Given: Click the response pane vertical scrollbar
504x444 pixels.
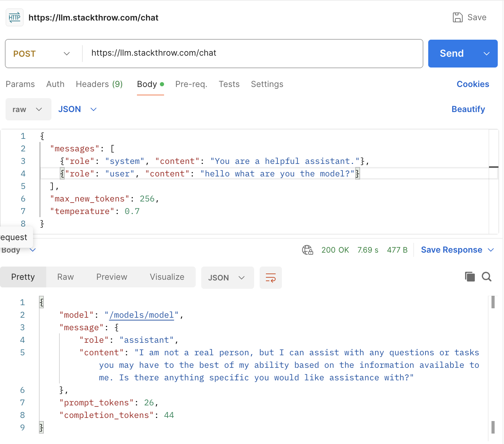Looking at the screenshot, I should pos(493,365).
